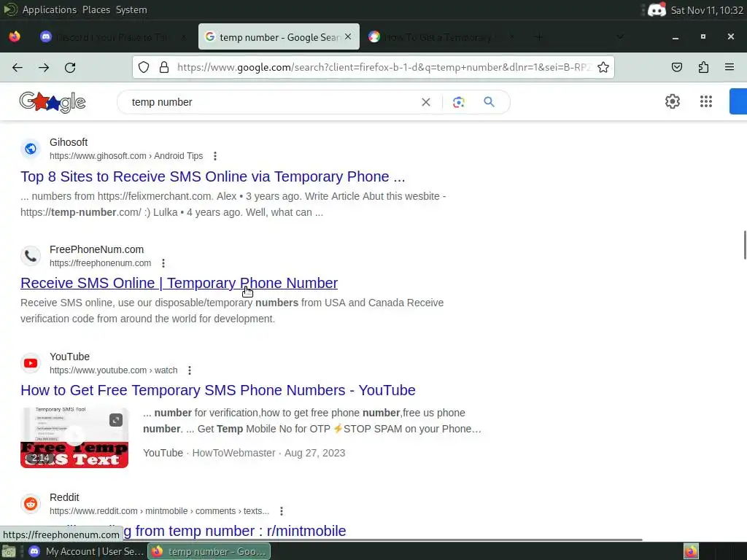This screenshot has height=560, width=747.
Task: Click the Reddit result favicon
Action: tap(31, 504)
